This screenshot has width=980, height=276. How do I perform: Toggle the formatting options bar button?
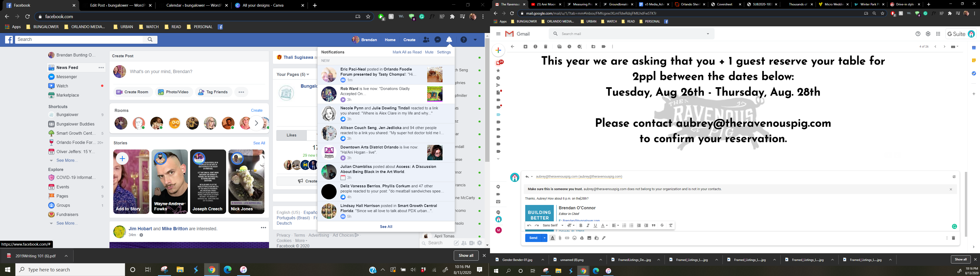click(552, 238)
